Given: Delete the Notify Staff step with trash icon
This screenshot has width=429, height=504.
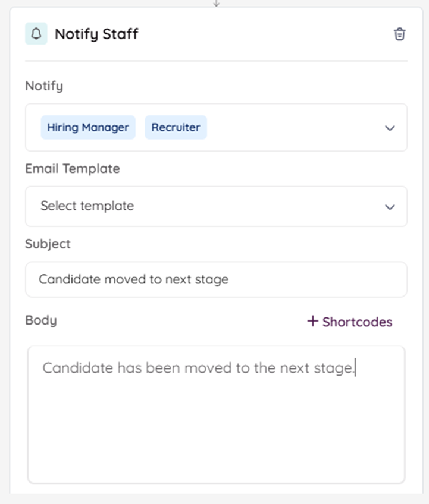Looking at the screenshot, I should click(x=400, y=34).
